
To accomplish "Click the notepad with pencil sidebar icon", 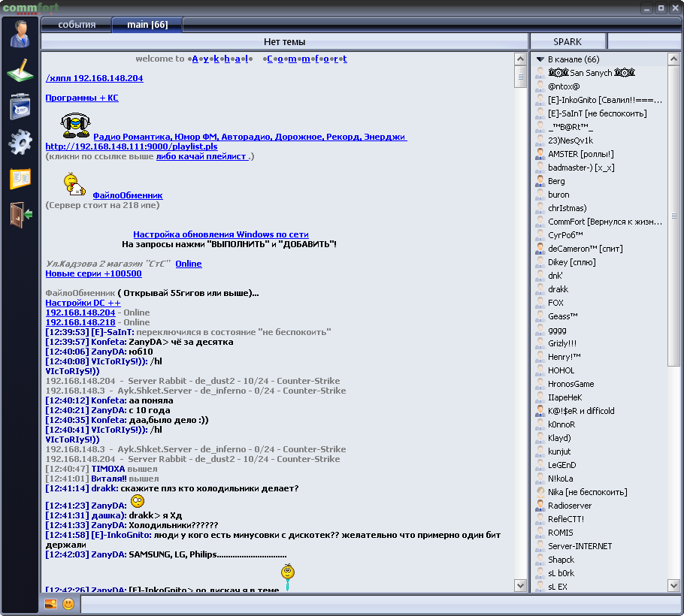I will [x=20, y=71].
